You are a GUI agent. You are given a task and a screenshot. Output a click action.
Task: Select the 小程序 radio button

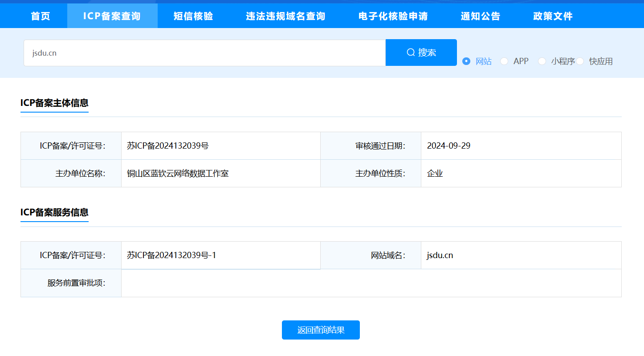[x=542, y=61]
